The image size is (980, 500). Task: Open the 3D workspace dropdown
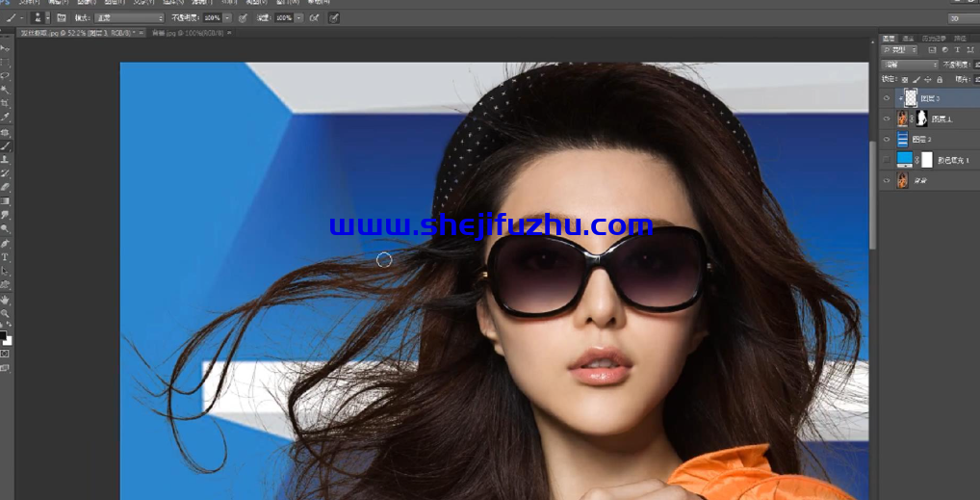pos(963,18)
